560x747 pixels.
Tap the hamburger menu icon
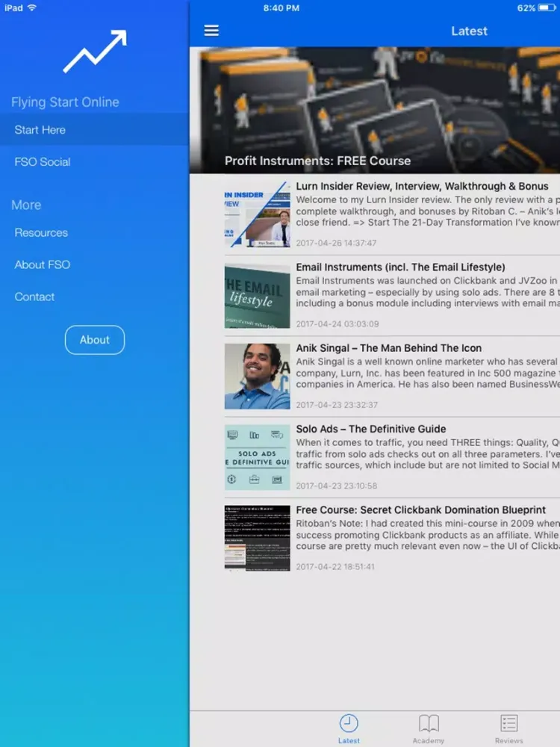(x=211, y=31)
